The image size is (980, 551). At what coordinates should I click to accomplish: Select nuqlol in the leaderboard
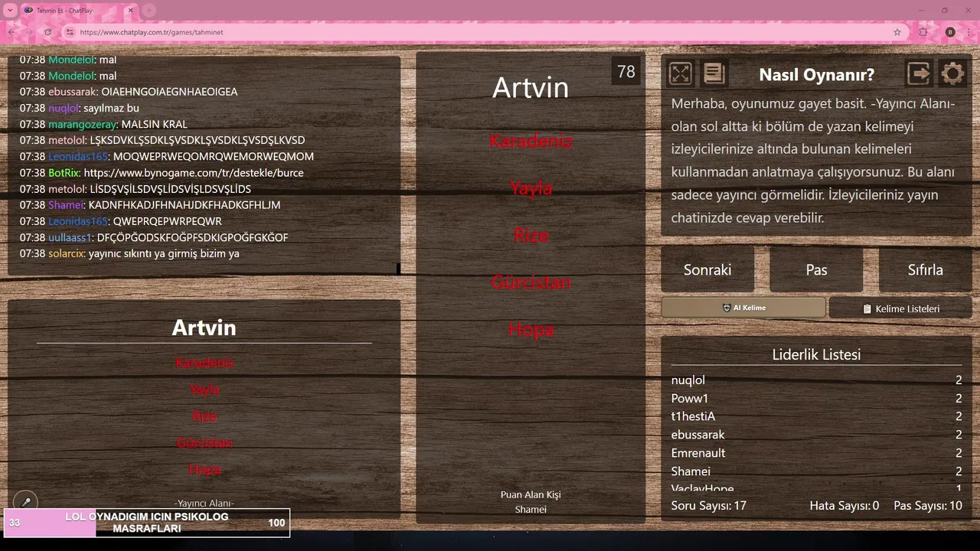coord(688,380)
